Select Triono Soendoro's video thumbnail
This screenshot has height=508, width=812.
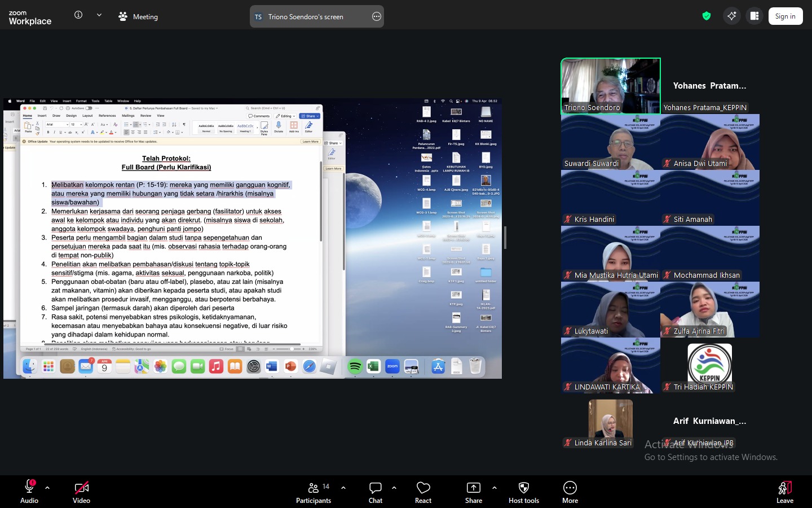[610, 86]
